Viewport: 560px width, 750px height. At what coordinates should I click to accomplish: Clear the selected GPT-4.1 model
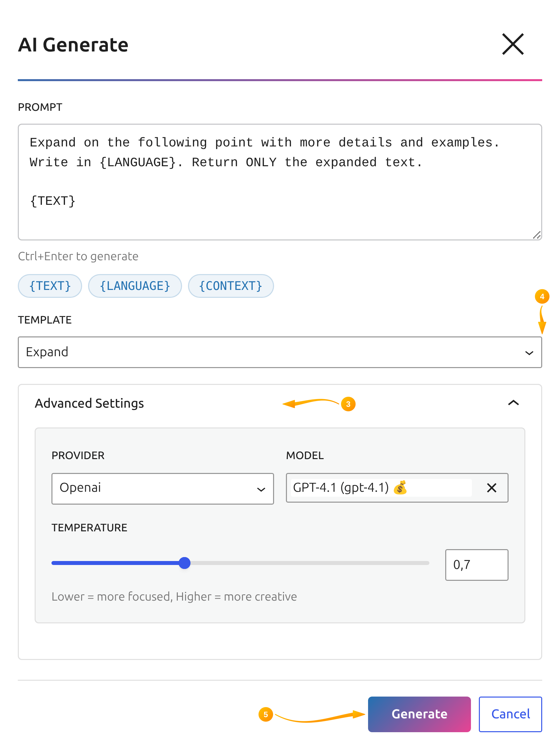[491, 488]
